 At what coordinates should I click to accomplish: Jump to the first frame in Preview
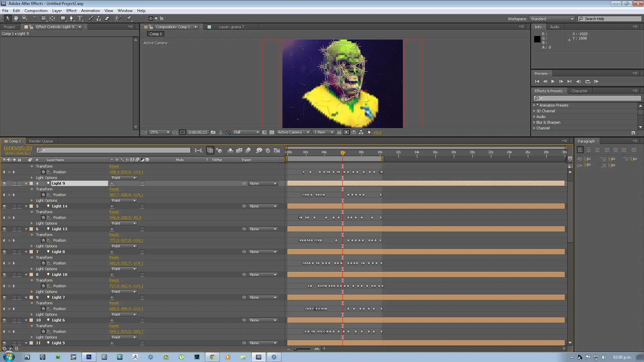tap(537, 81)
